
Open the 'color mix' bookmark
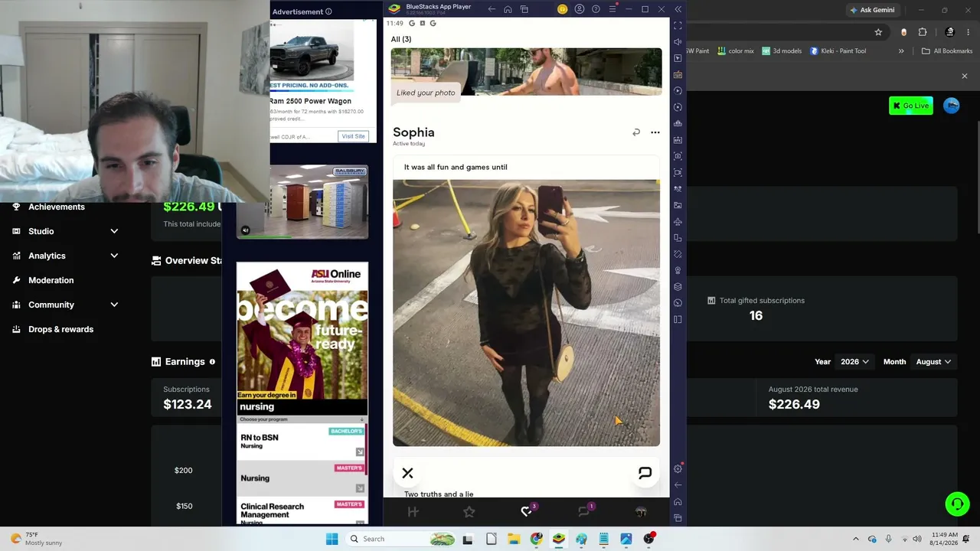[735, 51]
